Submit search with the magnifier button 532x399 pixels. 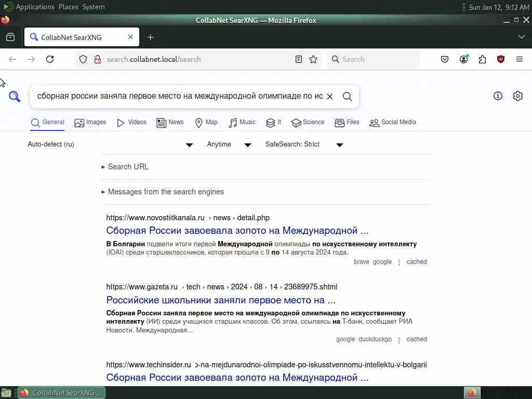click(347, 97)
